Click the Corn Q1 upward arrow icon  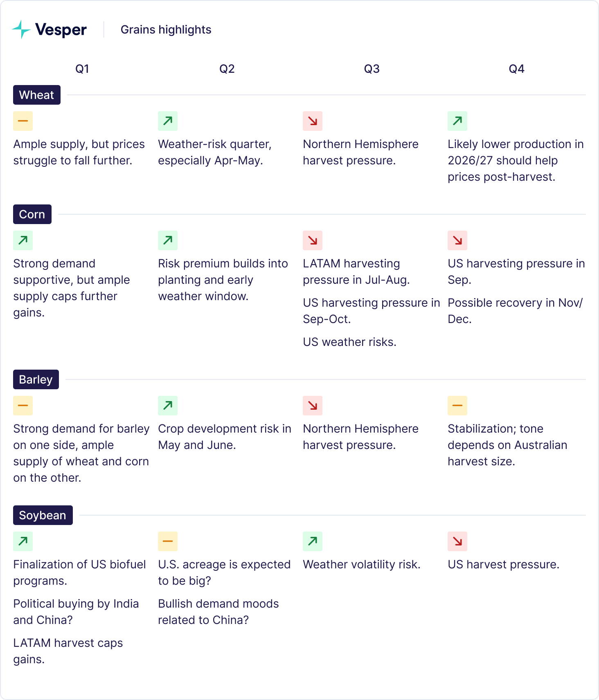point(23,240)
